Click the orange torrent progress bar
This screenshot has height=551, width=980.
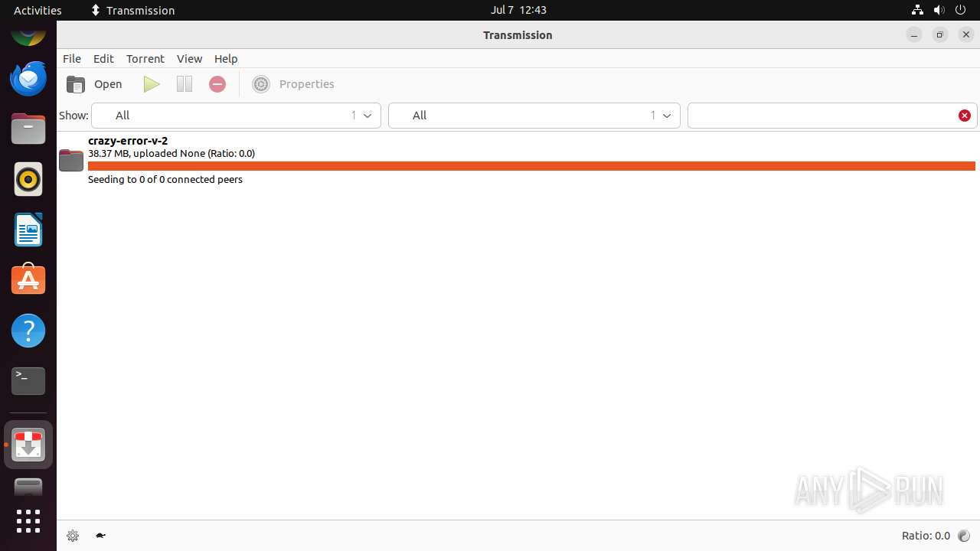531,166
